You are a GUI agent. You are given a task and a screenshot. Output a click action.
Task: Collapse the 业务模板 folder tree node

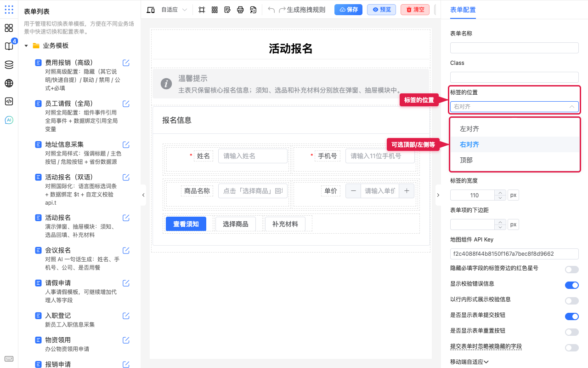[26, 46]
